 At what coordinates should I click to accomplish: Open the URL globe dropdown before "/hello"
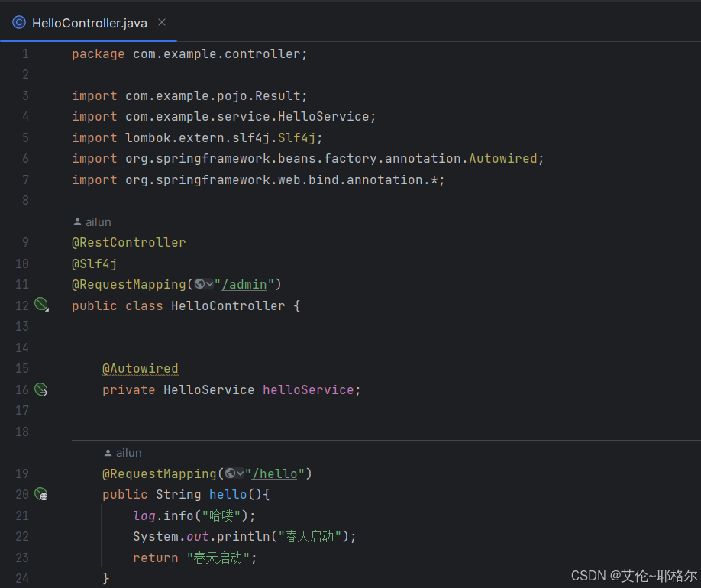234,473
